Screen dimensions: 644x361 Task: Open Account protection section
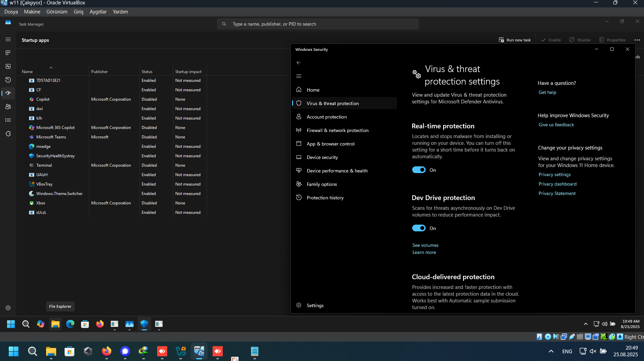tap(345, 117)
